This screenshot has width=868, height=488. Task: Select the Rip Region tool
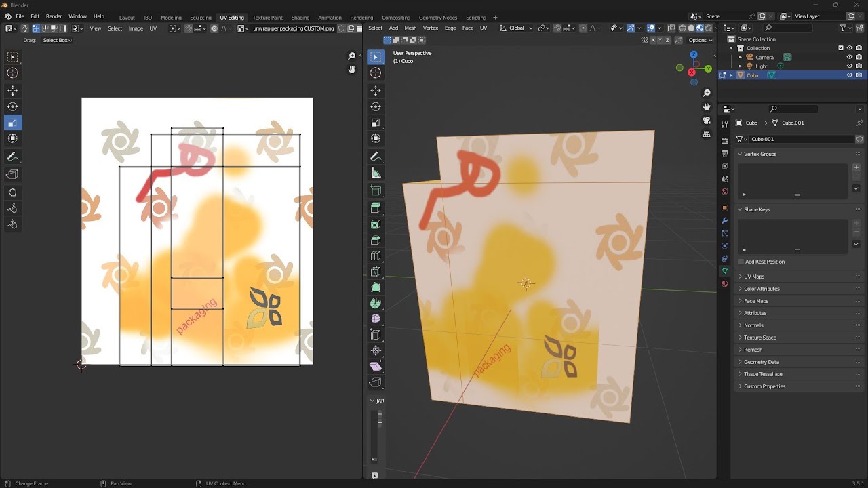pos(376,382)
